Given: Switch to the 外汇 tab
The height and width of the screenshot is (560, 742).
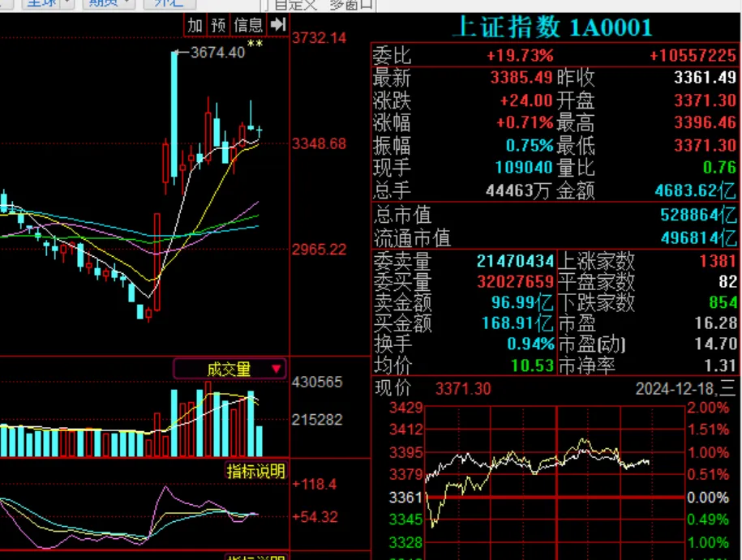Looking at the screenshot, I should [x=168, y=3].
